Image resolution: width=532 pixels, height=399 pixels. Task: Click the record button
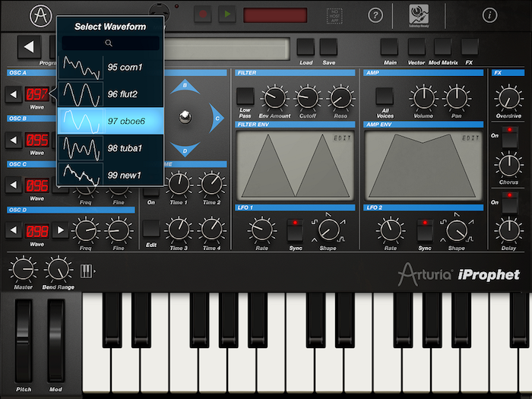coord(203,14)
